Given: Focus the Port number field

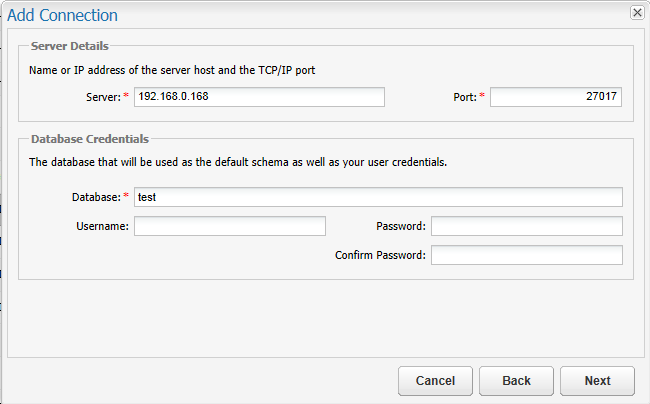Looking at the screenshot, I should (556, 97).
